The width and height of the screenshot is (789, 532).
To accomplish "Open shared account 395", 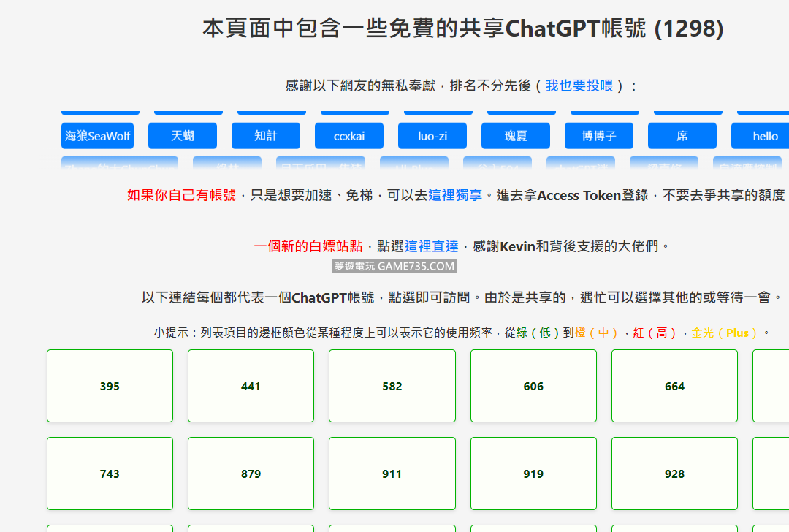I will click(110, 386).
